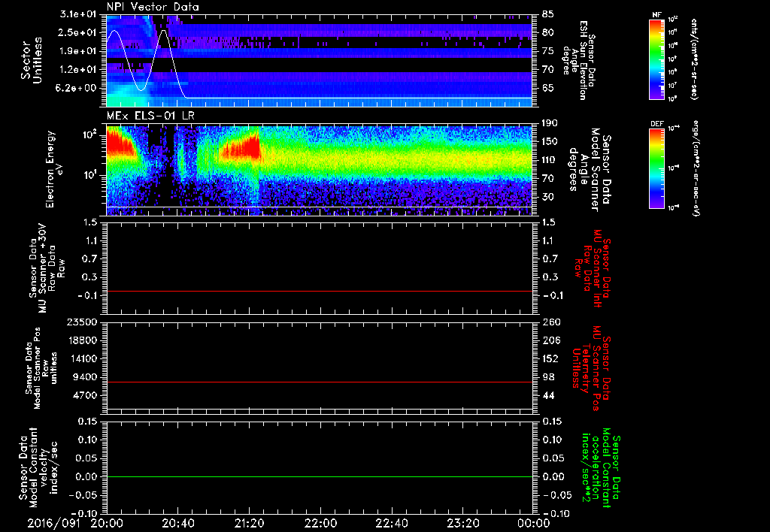Click the NF color bar legend
Screen dimensions: 770x532
(656, 59)
